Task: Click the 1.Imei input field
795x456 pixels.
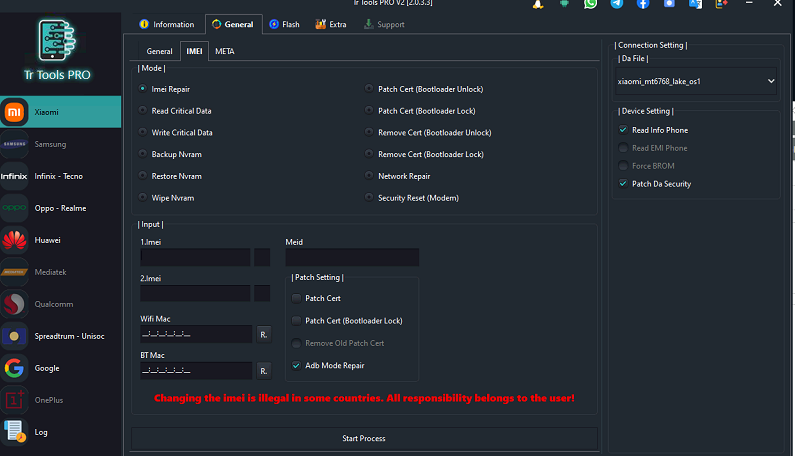Action: pyautogui.click(x=195, y=257)
